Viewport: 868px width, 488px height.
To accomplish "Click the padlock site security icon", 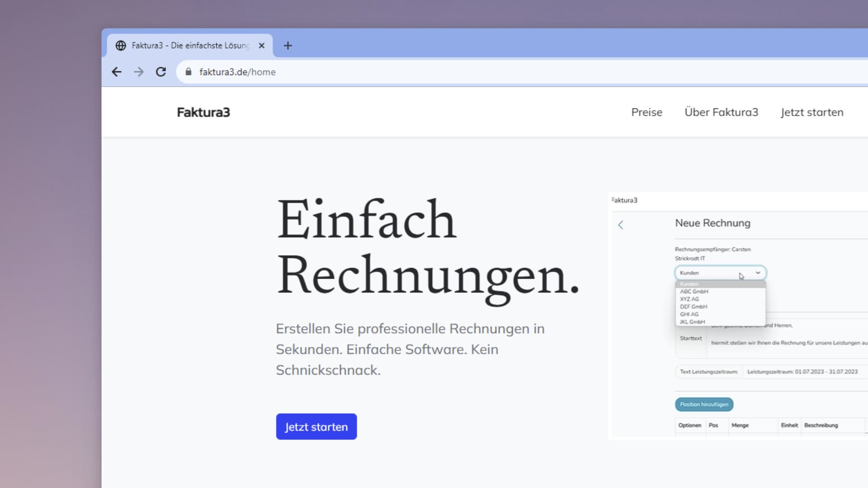I will click(189, 72).
